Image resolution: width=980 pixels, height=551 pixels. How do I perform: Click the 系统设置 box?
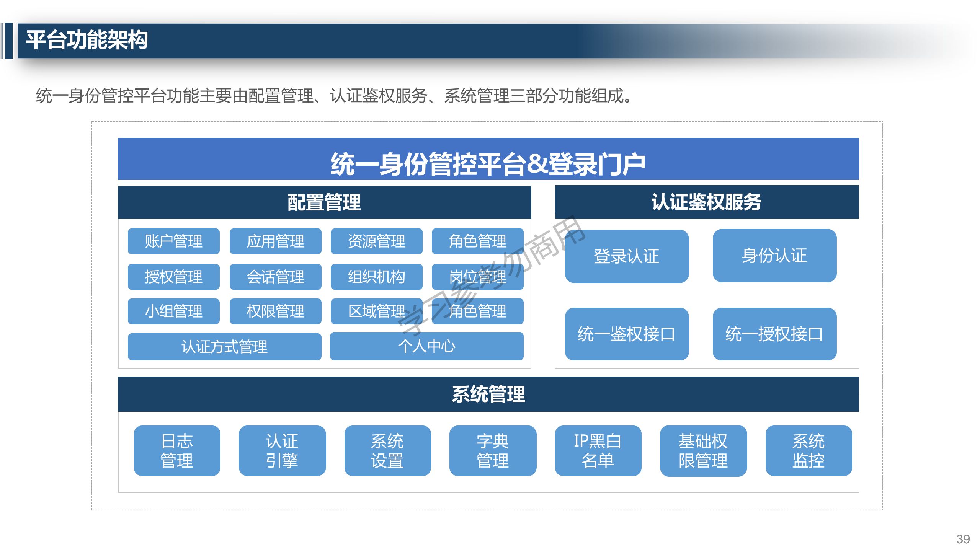point(387,451)
